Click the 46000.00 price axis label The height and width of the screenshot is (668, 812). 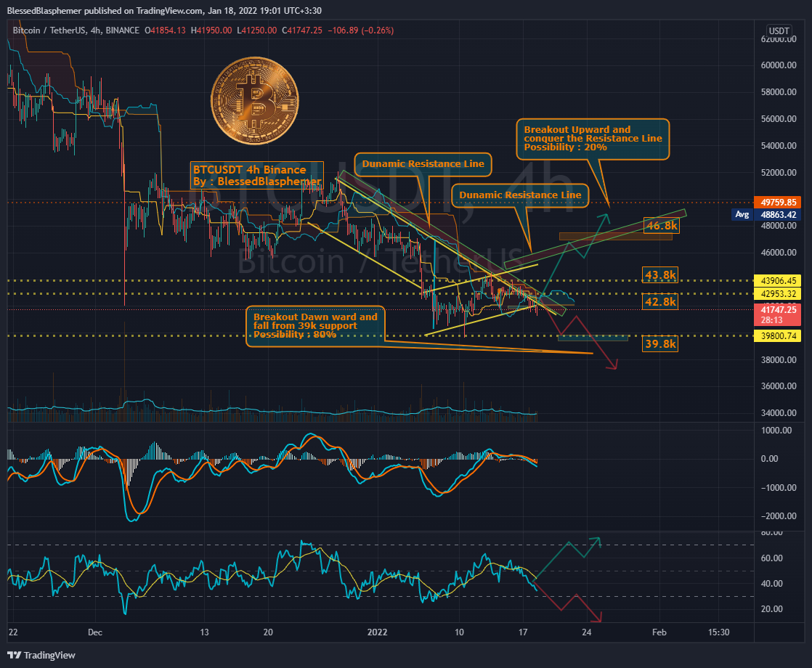pos(779,253)
